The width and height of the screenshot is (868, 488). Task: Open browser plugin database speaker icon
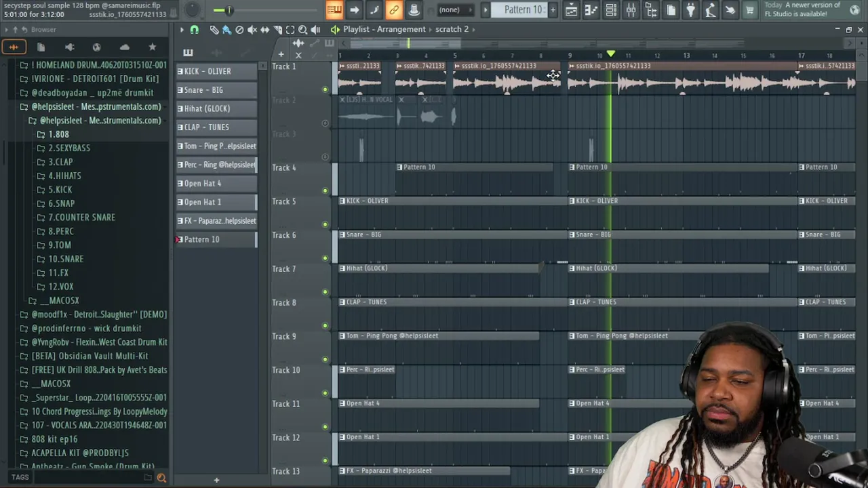tap(69, 47)
